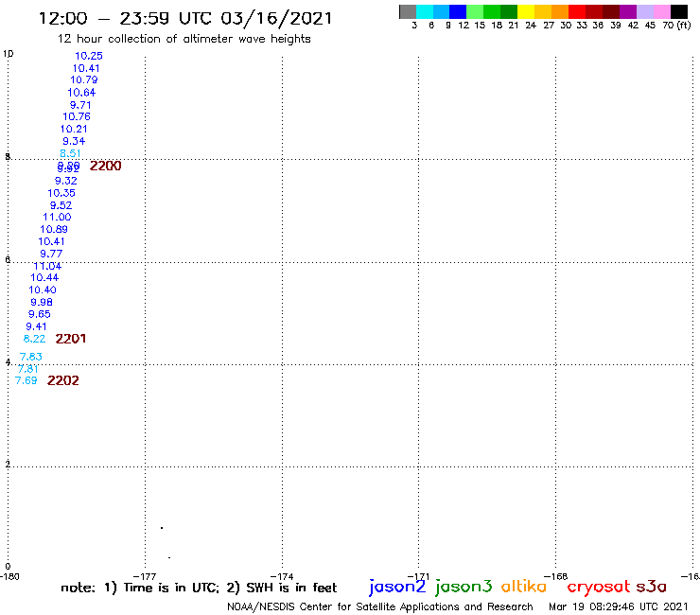This screenshot has width=700, height=615.
Task: Click the wave height value 10.21
Action: coord(74,129)
